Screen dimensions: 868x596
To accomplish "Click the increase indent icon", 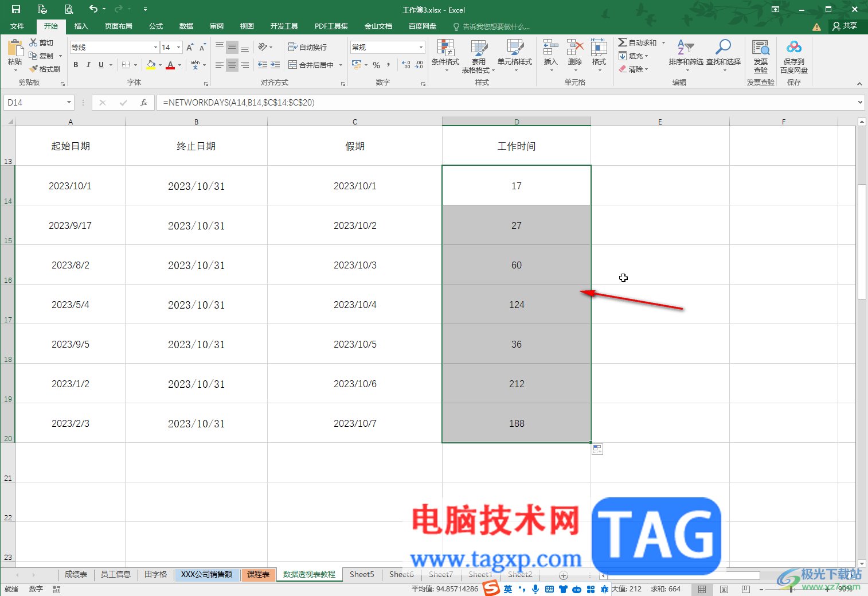I will pos(275,65).
